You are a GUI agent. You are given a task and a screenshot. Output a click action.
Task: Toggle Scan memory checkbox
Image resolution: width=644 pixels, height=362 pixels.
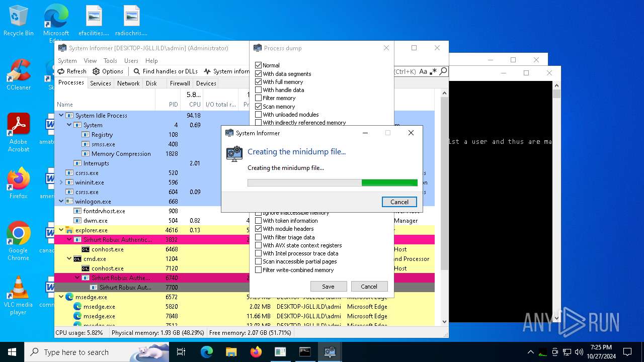(258, 107)
